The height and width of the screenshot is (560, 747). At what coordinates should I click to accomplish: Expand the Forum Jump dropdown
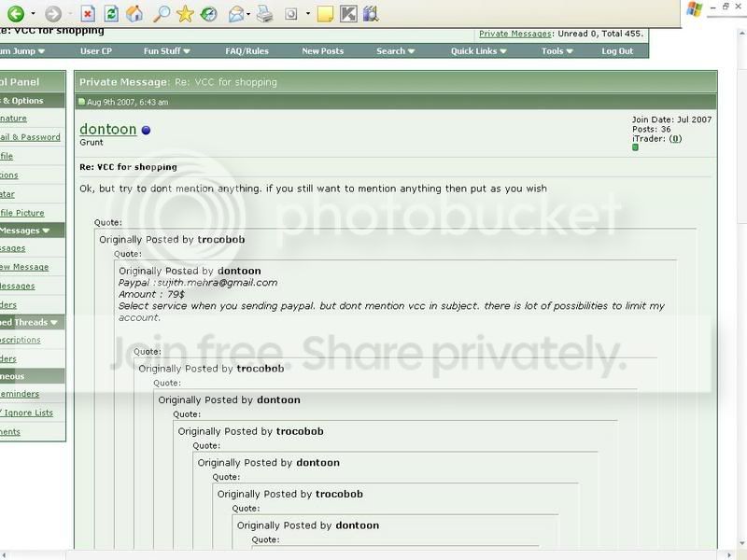tap(22, 51)
